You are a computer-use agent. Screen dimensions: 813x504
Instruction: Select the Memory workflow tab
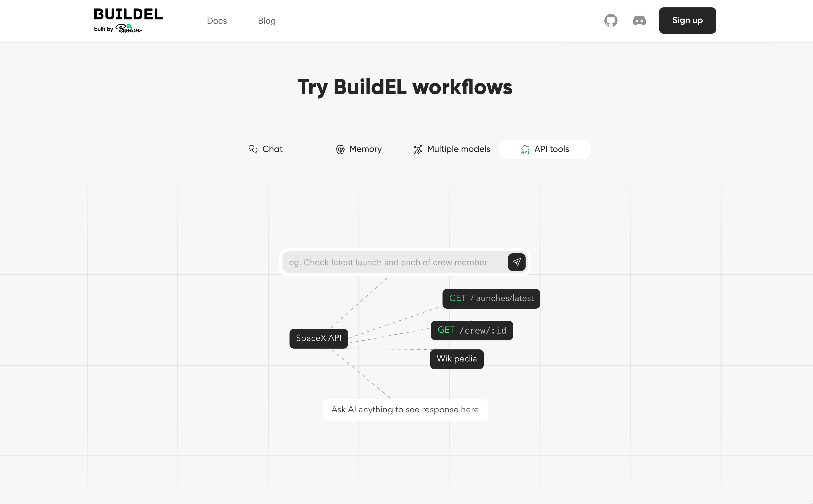(358, 149)
